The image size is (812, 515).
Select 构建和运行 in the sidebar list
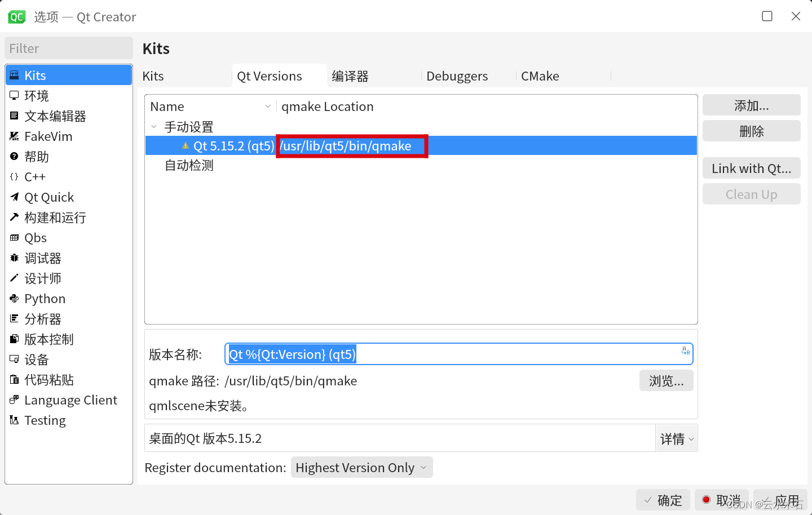click(x=69, y=217)
